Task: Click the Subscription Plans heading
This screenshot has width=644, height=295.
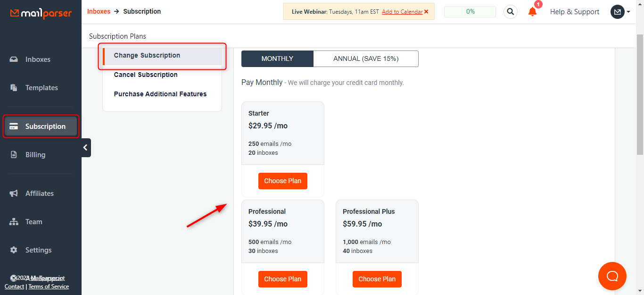Action: coord(117,36)
